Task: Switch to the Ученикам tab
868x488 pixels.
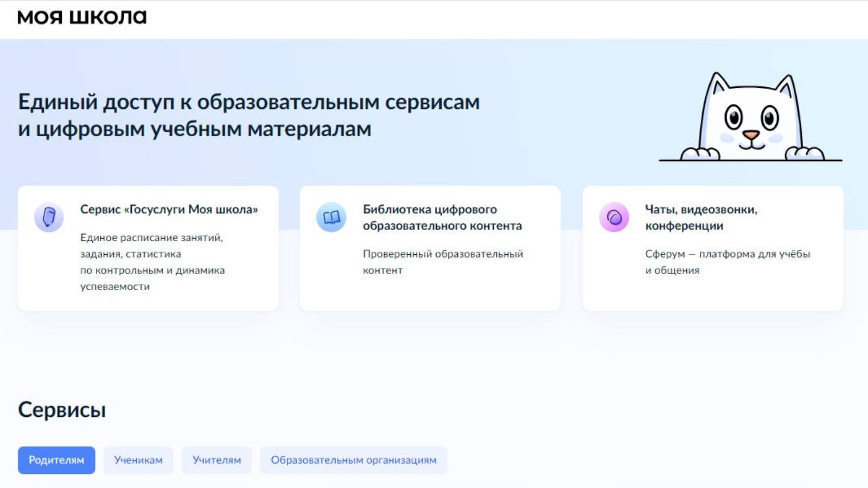Action: pos(138,460)
